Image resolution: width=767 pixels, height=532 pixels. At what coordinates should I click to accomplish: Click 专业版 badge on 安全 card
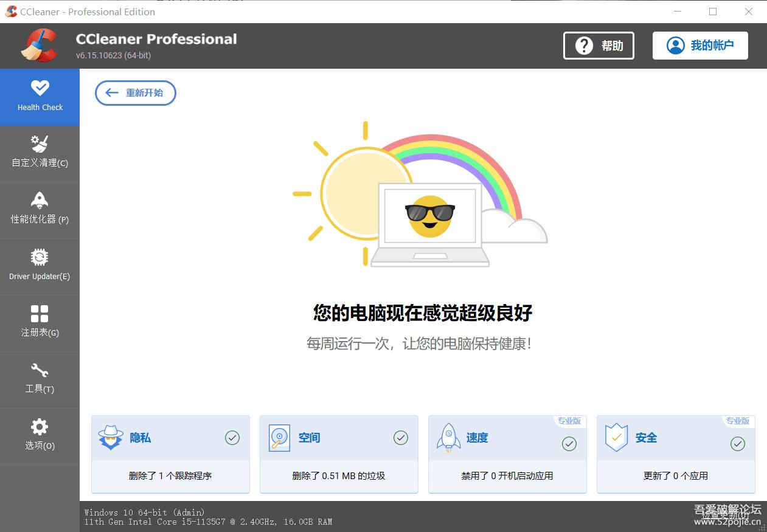[x=738, y=421]
